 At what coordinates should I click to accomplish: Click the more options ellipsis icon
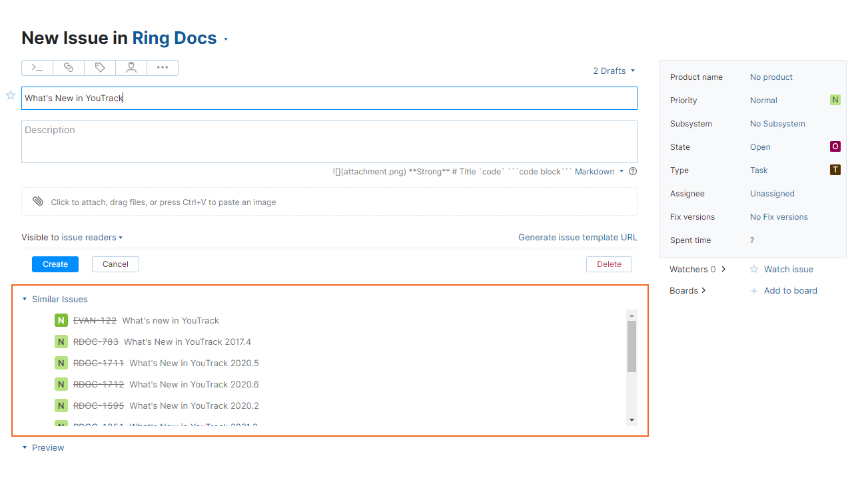coord(162,67)
